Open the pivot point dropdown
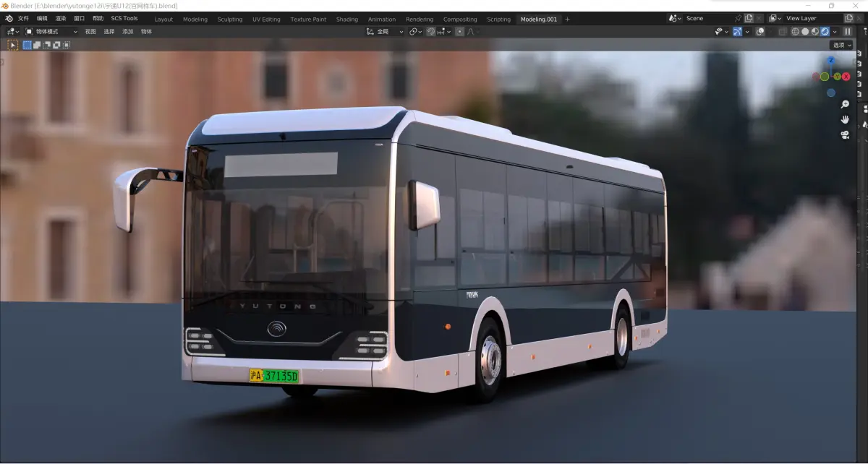Viewport: 868px width, 464px height. (x=416, y=32)
